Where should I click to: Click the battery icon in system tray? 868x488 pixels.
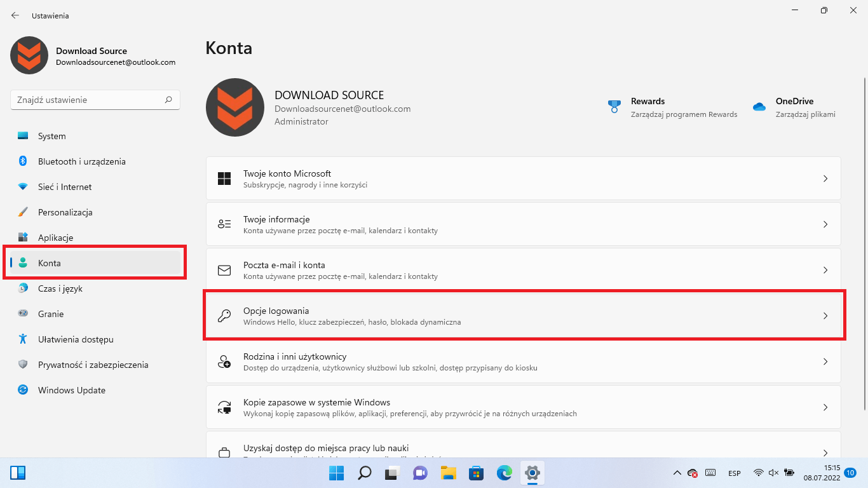[789, 473]
